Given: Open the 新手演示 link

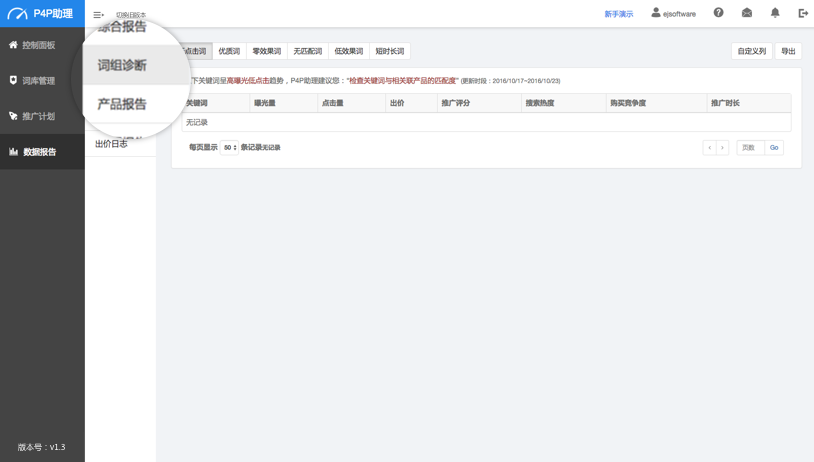Looking at the screenshot, I should click(619, 14).
